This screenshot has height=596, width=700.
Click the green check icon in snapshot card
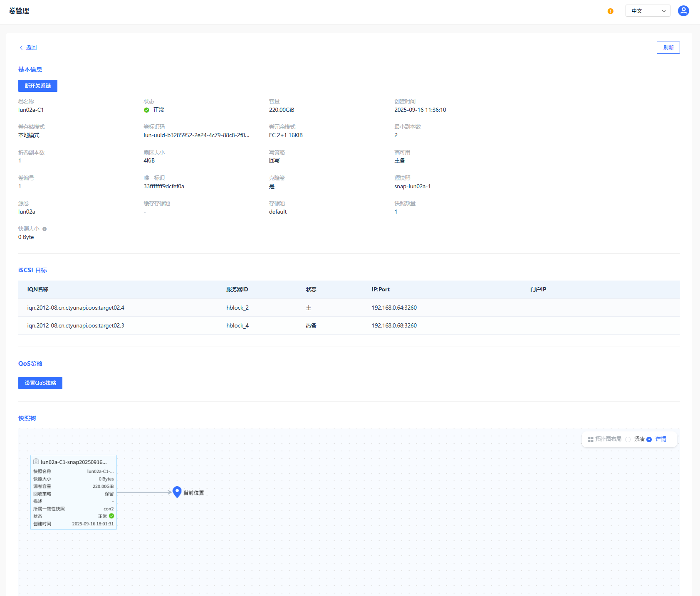pos(111,516)
